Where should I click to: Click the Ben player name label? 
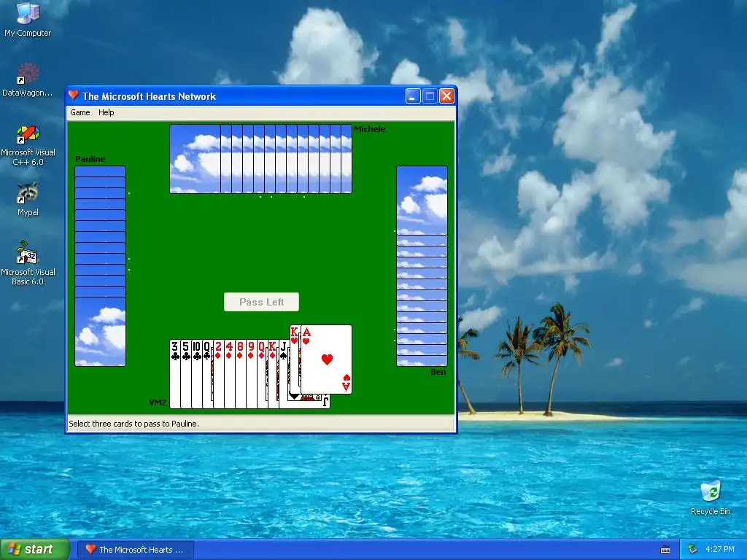pos(438,372)
